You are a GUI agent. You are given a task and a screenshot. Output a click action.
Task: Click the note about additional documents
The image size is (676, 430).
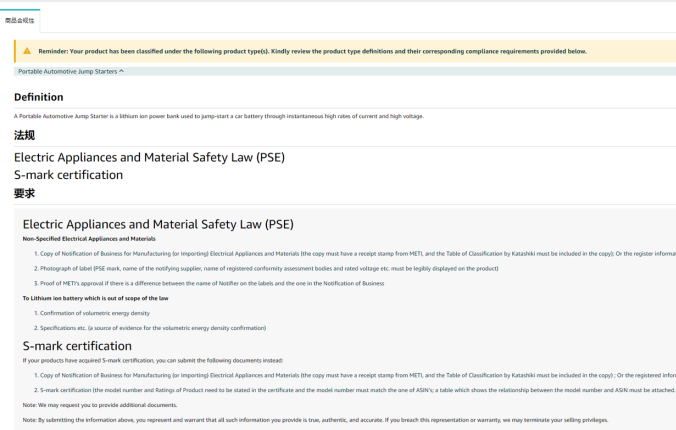tap(100, 405)
